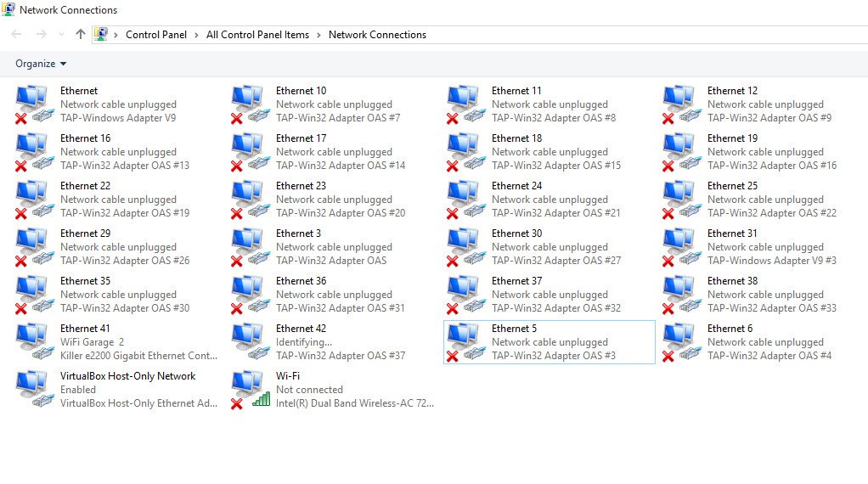Viewport: 868px width, 484px height.
Task: Open the Organize dropdown menu
Action: click(41, 64)
